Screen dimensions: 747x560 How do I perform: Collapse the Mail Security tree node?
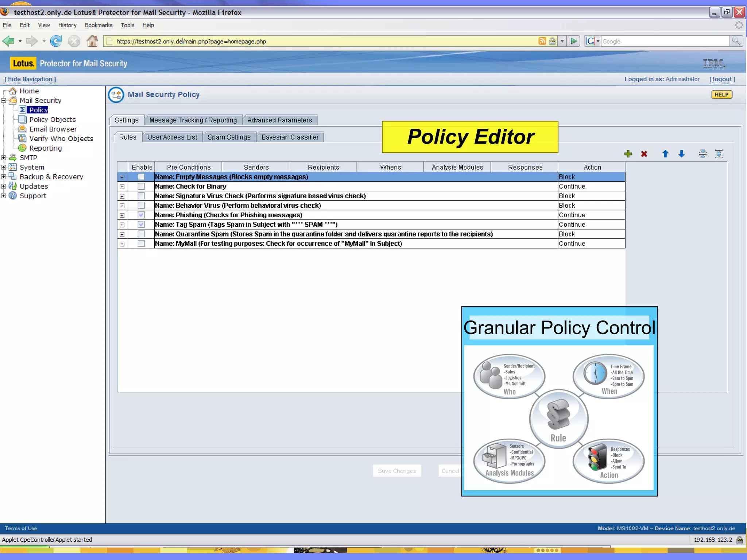click(4, 100)
